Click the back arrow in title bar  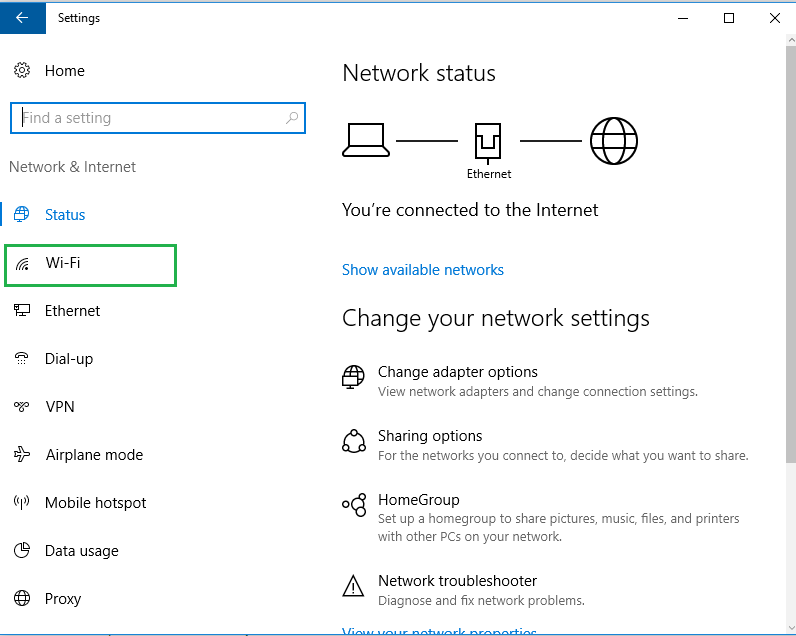(x=22, y=18)
